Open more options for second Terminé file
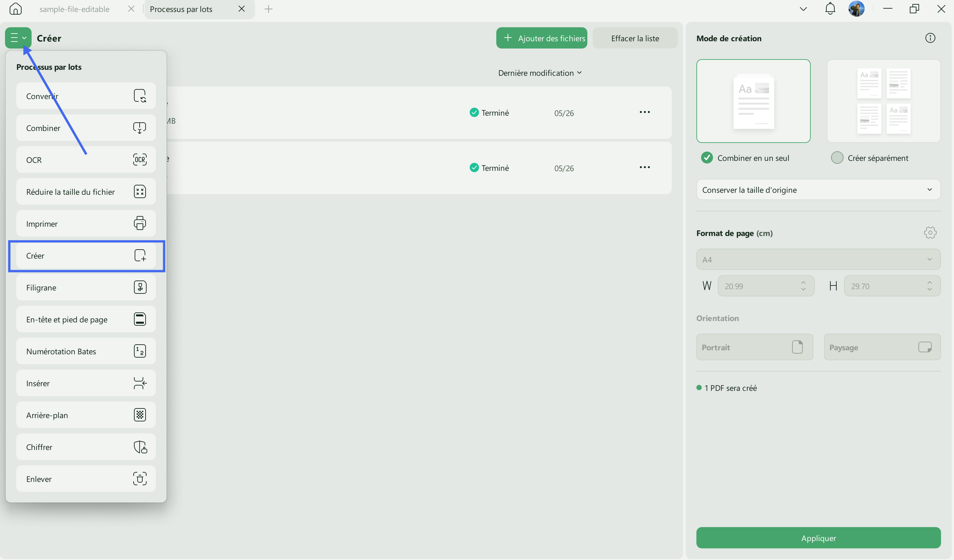 pos(644,167)
